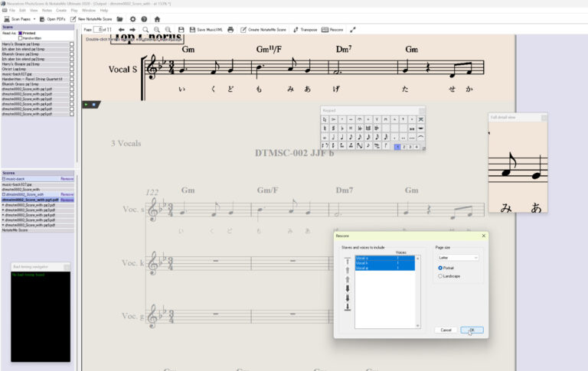
Task: Click the Rescore toolbar button
Action: pyautogui.click(x=332, y=30)
